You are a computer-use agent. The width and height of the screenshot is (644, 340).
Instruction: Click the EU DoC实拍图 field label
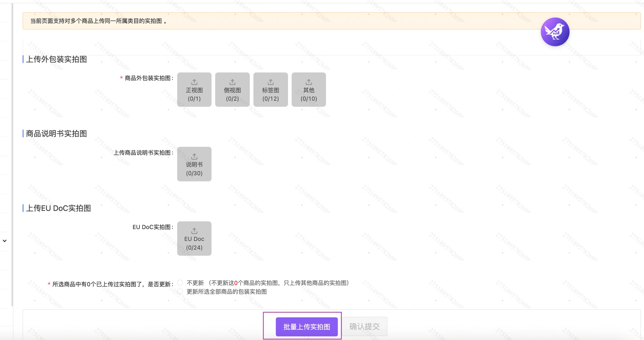(153, 227)
